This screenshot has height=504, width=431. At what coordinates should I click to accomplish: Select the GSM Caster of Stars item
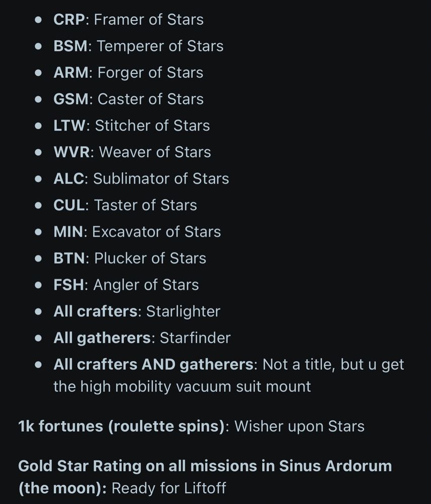[128, 99]
